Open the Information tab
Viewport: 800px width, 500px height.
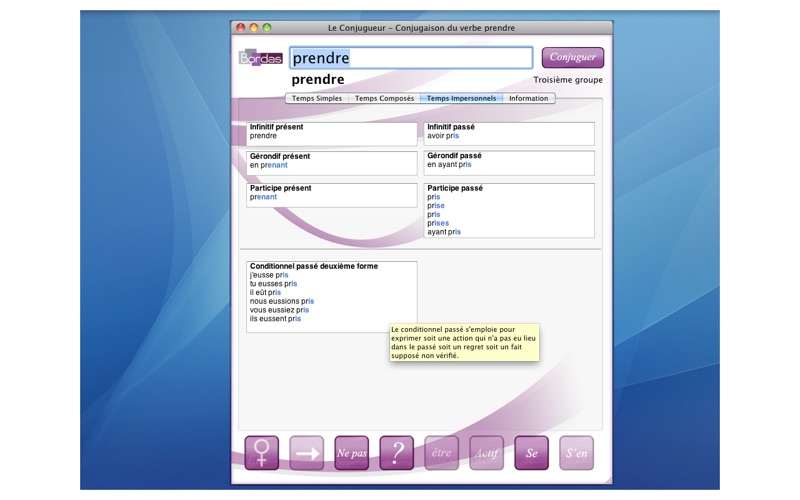pos(529,98)
